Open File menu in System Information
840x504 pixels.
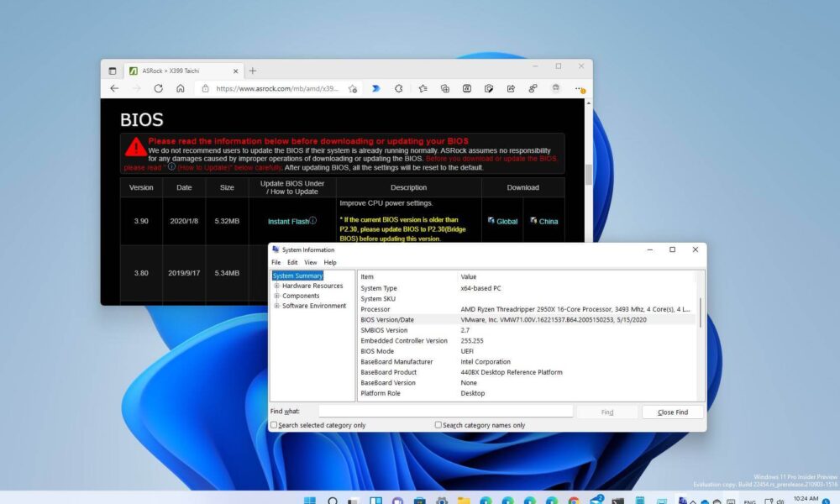click(276, 262)
